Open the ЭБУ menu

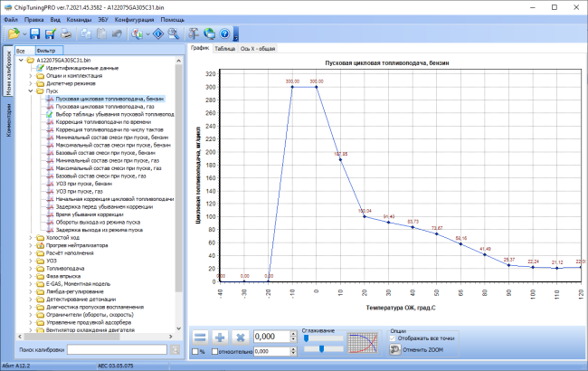tap(103, 20)
